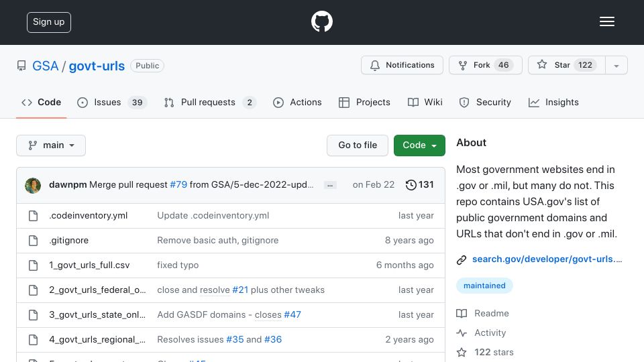Image resolution: width=644 pixels, height=362 pixels.
Task: Click the GitHub Octocat logo
Action: (x=321, y=21)
